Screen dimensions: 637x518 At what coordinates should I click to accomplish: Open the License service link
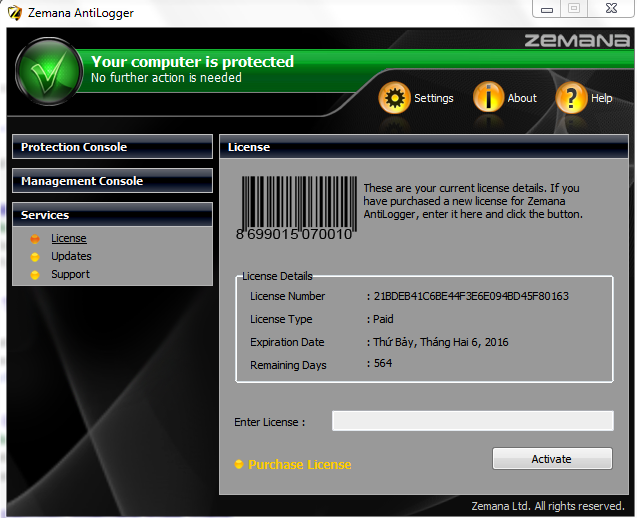[x=69, y=238]
